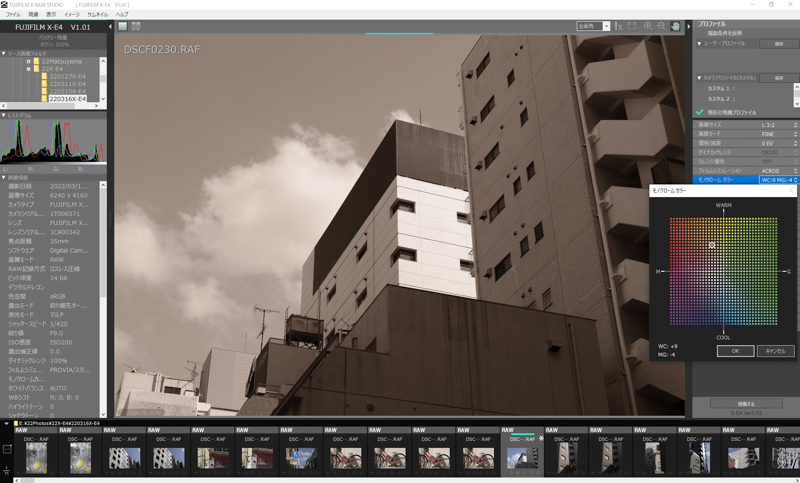Click the G end of the magenta-green axis
Screen dimensions: 800x483
click(789, 271)
